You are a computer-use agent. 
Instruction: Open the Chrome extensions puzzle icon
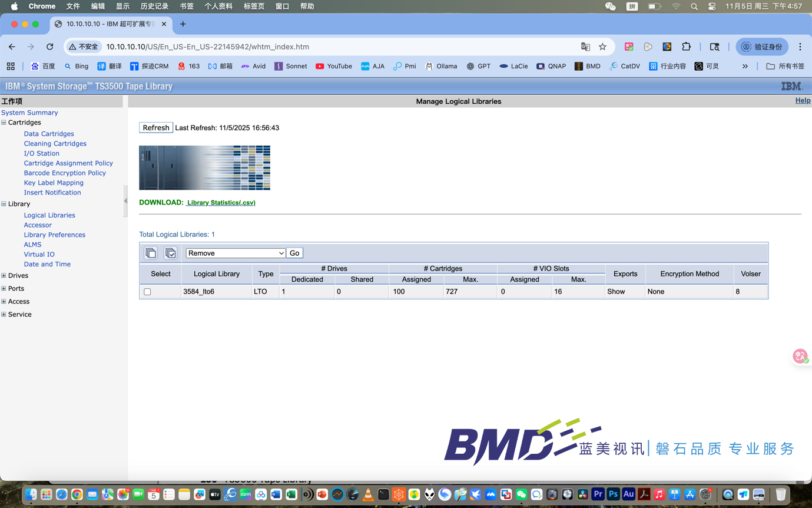click(686, 47)
